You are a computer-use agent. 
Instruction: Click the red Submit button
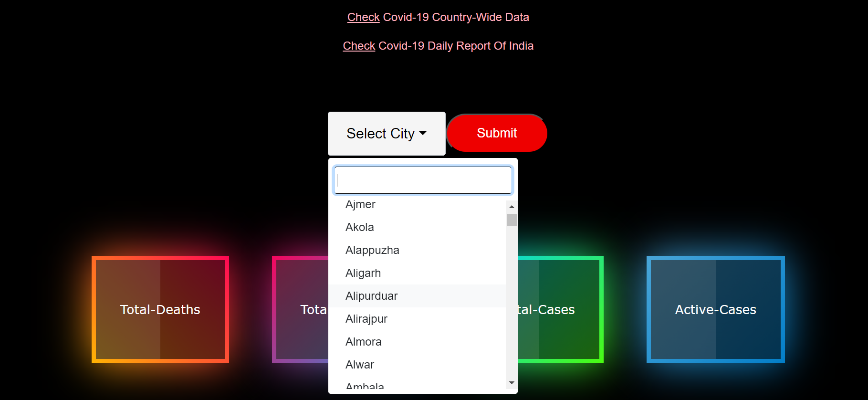click(497, 133)
